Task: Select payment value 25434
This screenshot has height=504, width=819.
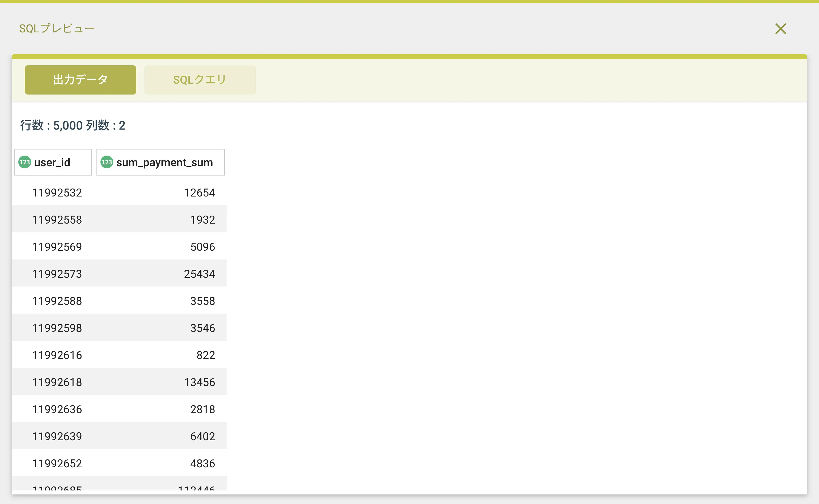Action: (199, 274)
